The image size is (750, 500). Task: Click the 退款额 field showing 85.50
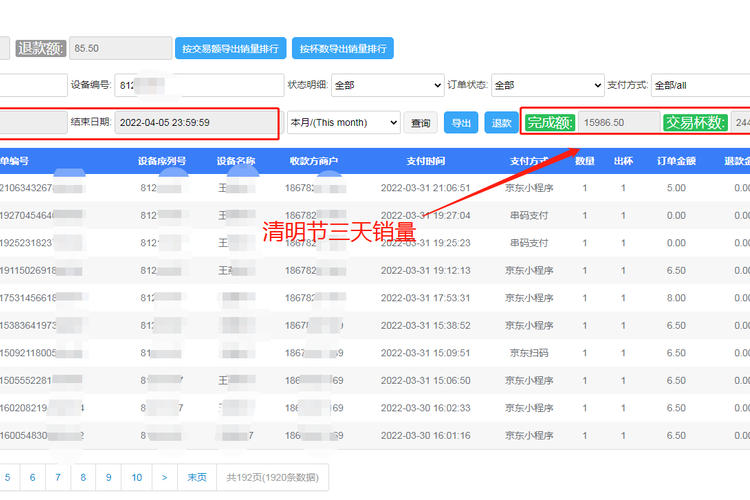click(x=121, y=48)
